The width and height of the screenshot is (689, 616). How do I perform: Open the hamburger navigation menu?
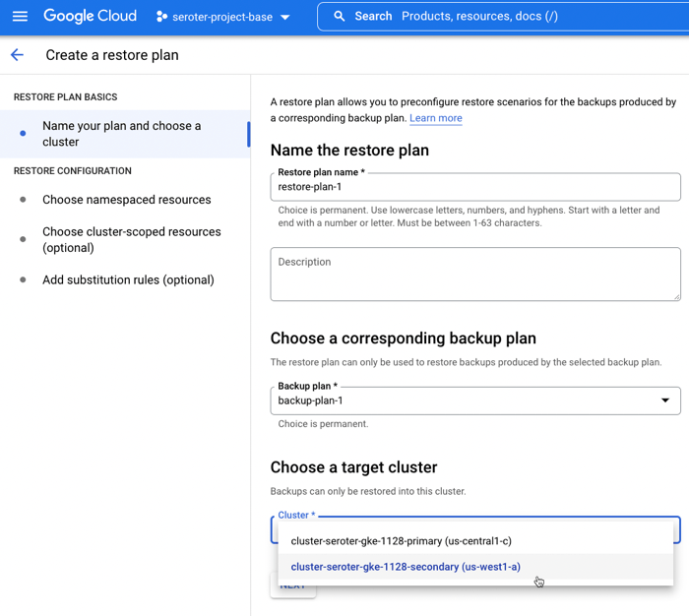(x=20, y=17)
